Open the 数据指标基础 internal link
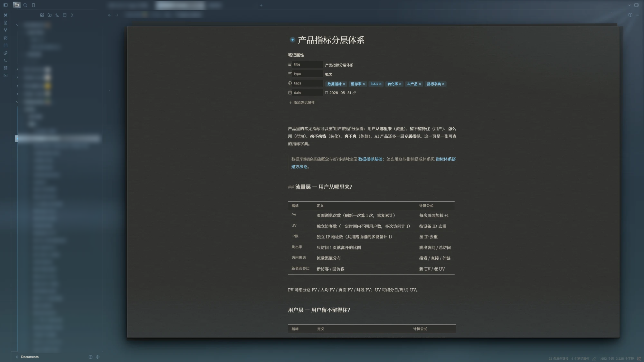This screenshot has width=644, height=362. point(370,159)
